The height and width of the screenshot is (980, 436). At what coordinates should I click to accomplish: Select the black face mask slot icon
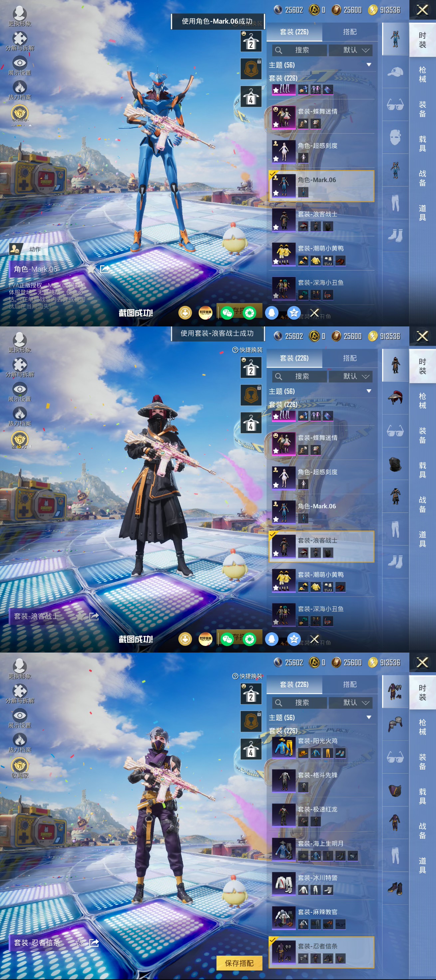[x=395, y=464]
